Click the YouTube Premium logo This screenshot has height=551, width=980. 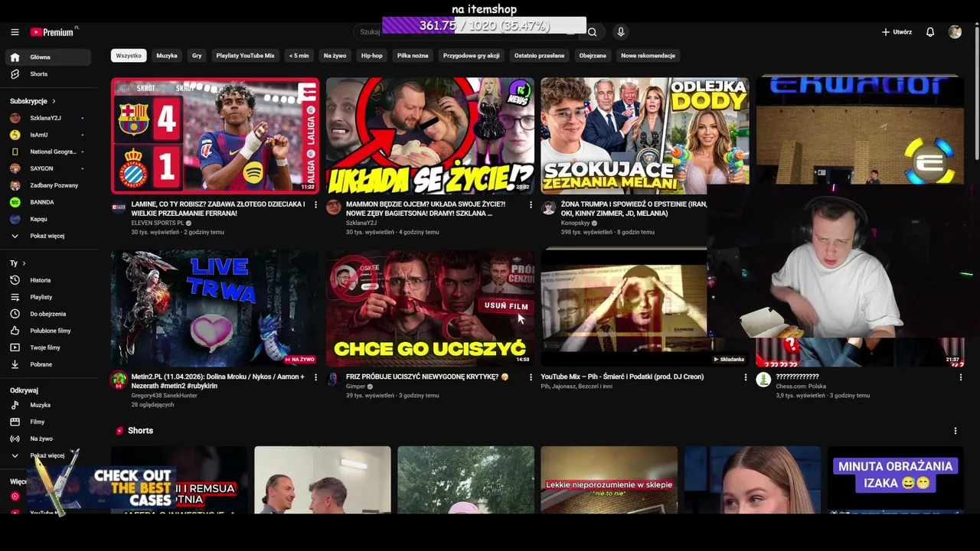(x=54, y=32)
